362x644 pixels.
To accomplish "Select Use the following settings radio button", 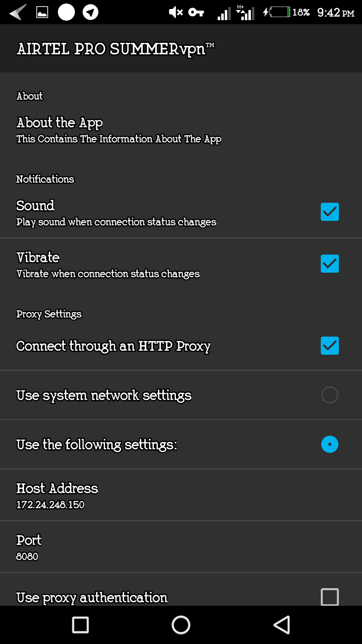I will click(330, 444).
